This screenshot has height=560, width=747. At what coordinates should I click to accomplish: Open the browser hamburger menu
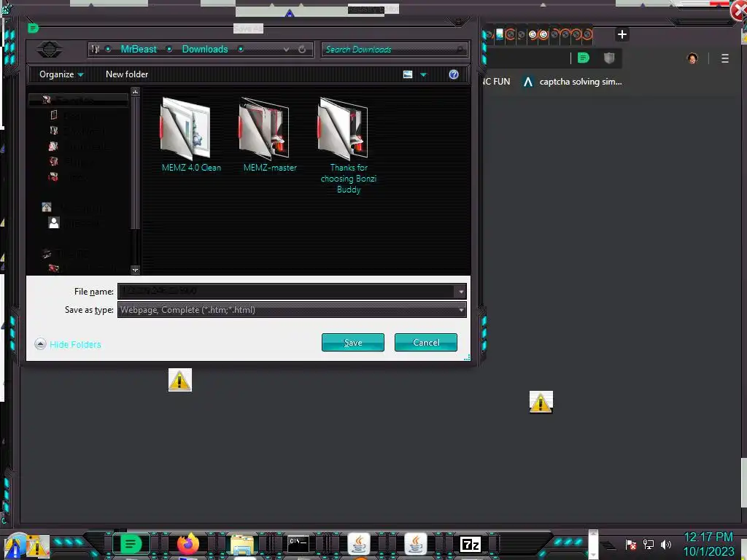(x=724, y=58)
